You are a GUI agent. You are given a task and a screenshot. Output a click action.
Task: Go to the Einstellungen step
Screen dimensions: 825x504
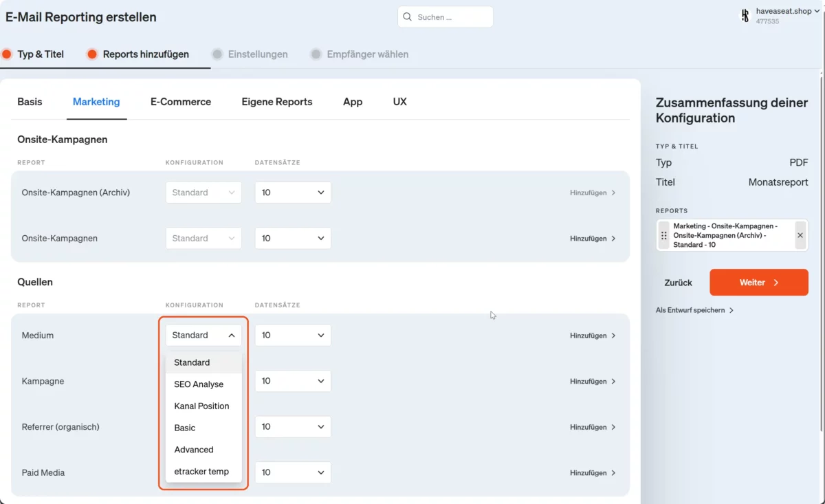click(258, 54)
